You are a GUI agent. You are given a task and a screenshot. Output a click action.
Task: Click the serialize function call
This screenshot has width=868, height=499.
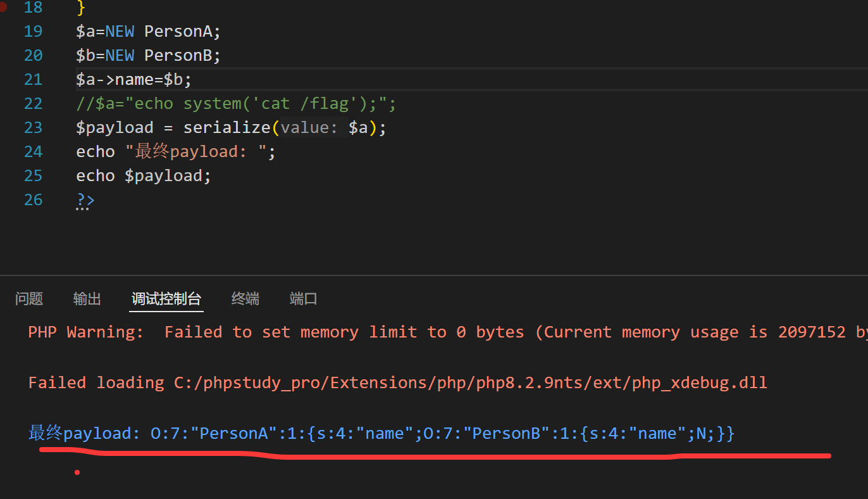pos(226,128)
